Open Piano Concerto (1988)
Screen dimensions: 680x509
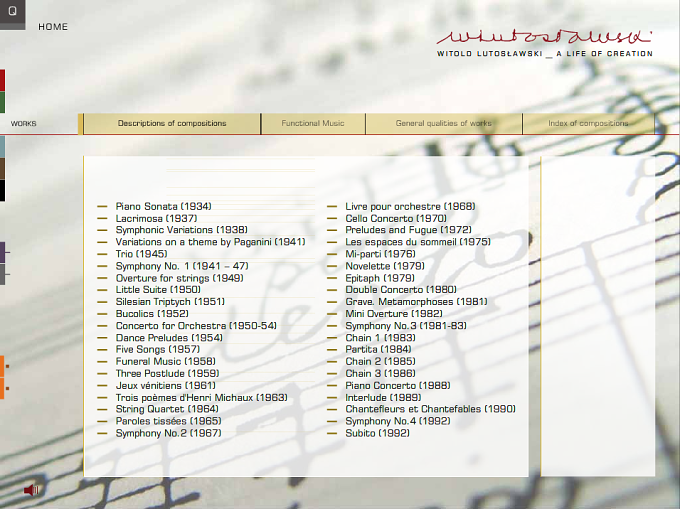(398, 386)
